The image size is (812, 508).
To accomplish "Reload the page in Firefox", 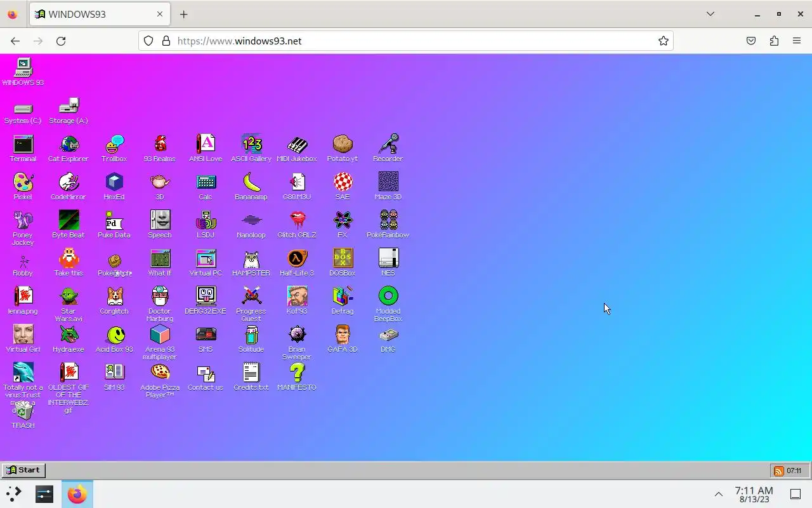I will coord(61,41).
